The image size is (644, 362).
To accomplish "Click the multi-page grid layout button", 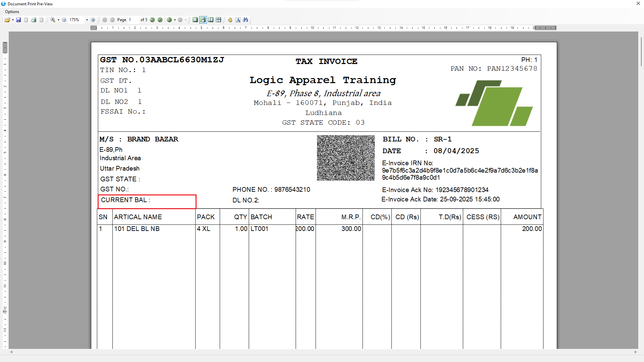I will coord(218,20).
